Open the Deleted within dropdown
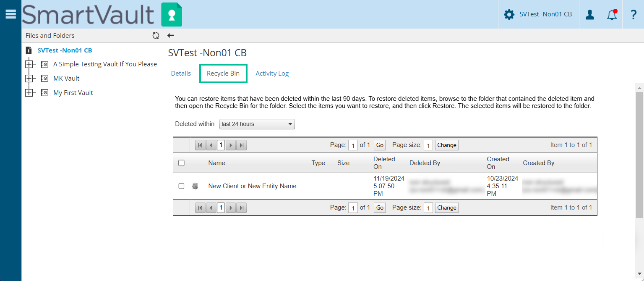 pyautogui.click(x=257, y=124)
